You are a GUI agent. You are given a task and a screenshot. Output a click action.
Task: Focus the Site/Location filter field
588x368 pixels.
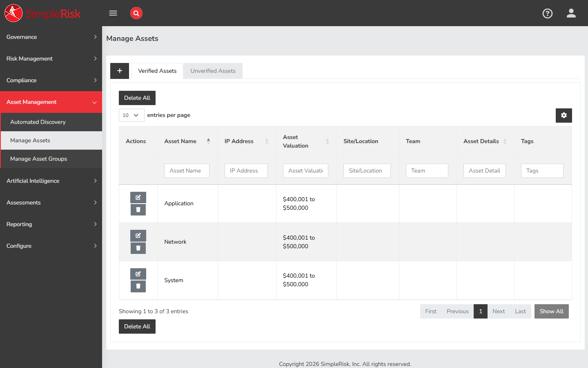click(x=367, y=171)
